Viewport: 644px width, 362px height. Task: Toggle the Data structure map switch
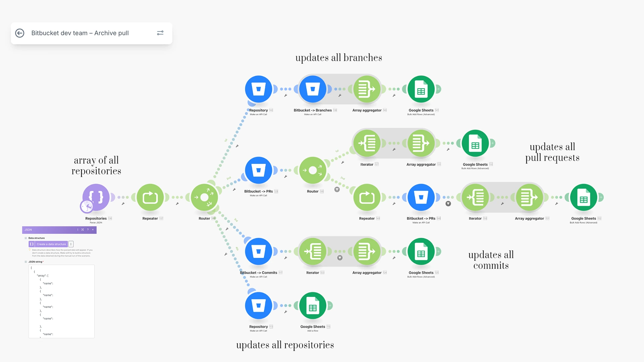pos(26,238)
